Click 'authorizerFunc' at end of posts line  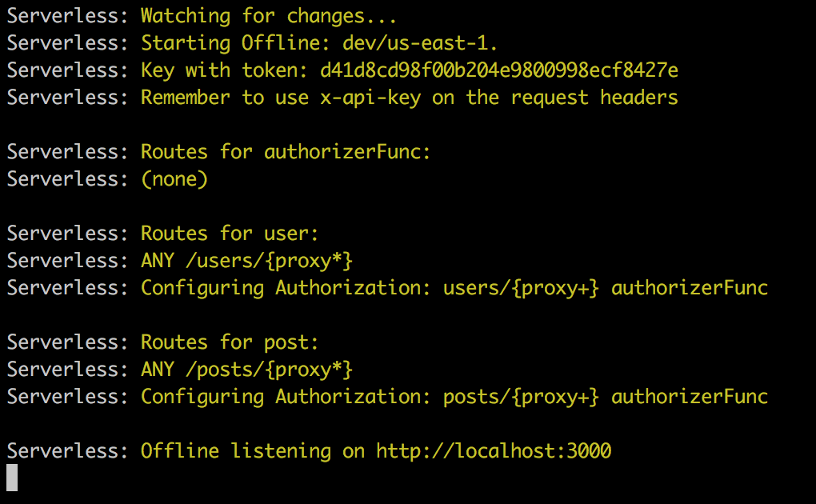[690, 397]
